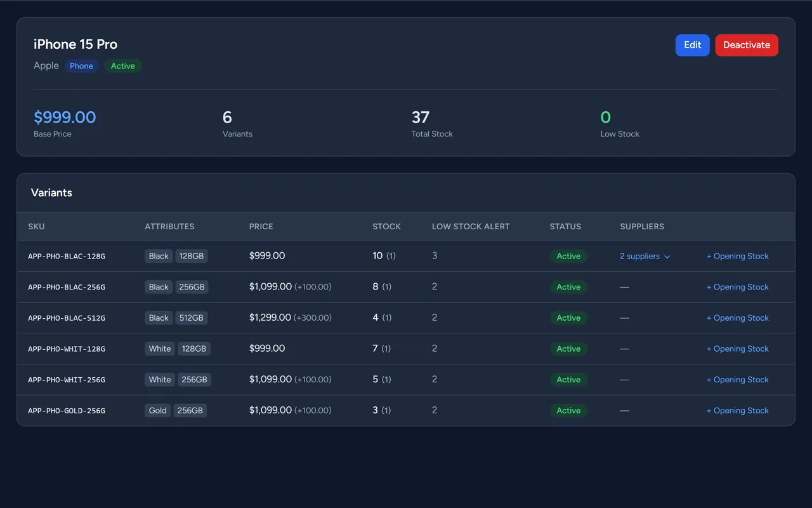Click the Edit button
812x508 pixels.
(692, 45)
